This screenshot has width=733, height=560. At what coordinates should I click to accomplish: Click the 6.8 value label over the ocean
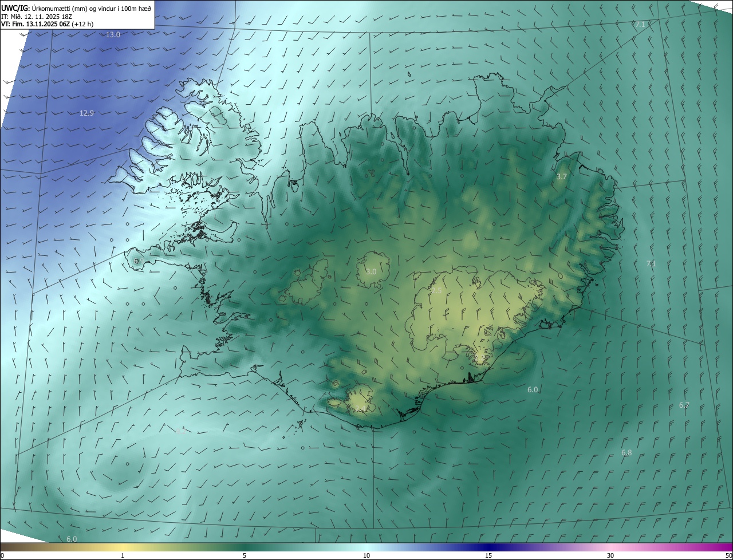click(x=626, y=453)
